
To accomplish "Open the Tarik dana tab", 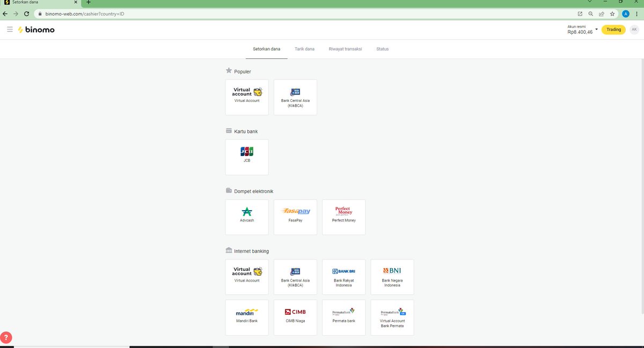I will click(x=304, y=49).
